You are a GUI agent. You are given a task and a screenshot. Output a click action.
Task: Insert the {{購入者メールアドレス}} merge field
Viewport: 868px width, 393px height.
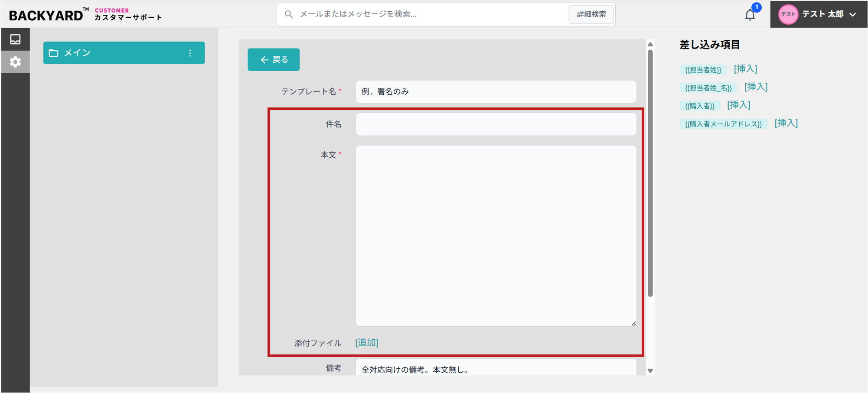tap(786, 123)
